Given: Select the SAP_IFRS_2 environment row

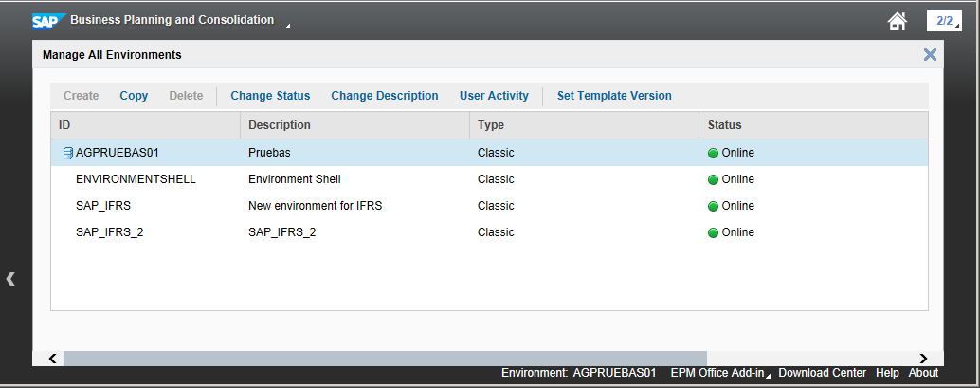Looking at the screenshot, I should pos(110,232).
